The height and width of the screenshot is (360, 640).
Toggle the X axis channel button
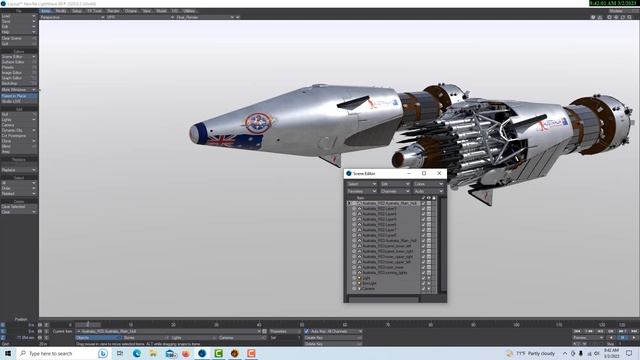tap(3, 325)
